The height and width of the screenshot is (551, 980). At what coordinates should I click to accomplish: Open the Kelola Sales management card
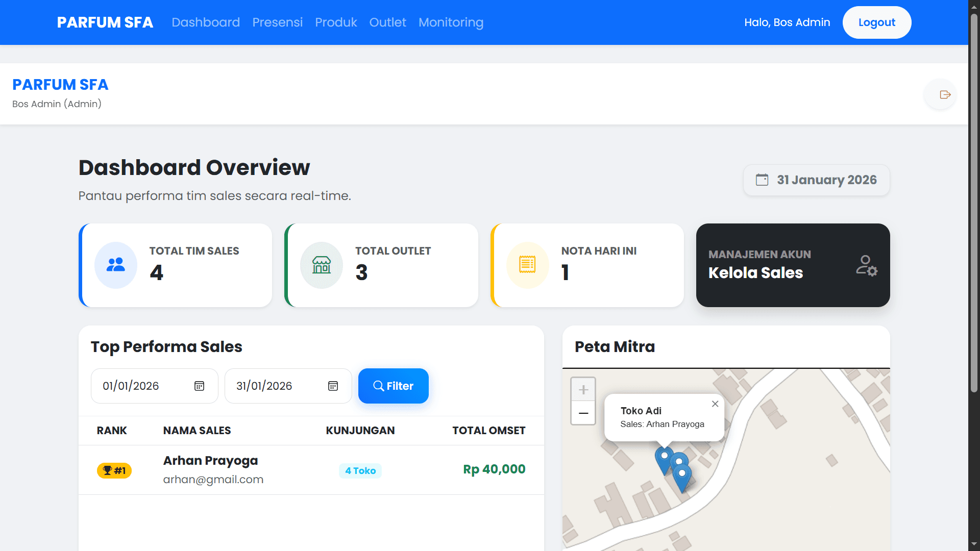(x=792, y=265)
